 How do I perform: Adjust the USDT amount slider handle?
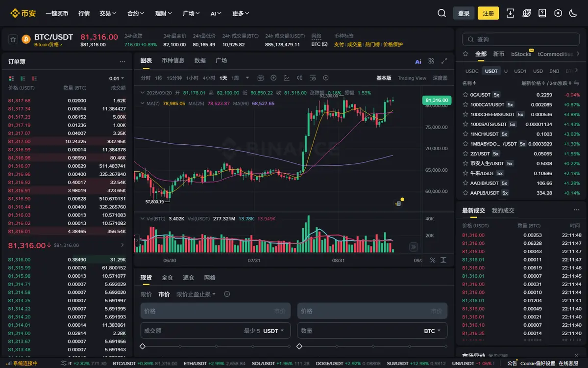[143, 346]
